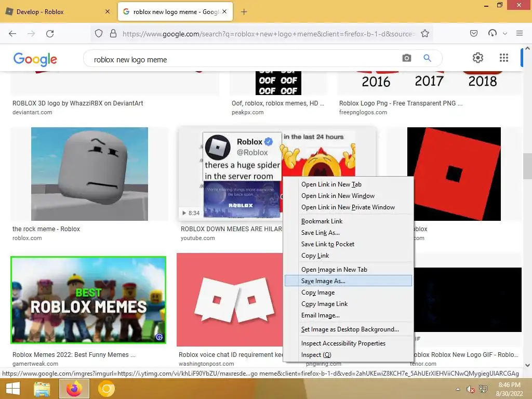Select Save Image As...

point(349,281)
